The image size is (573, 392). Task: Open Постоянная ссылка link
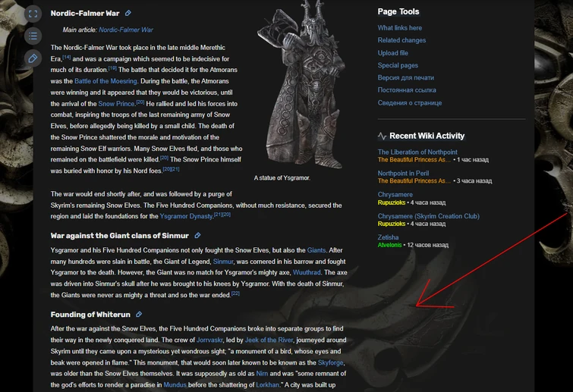(407, 90)
